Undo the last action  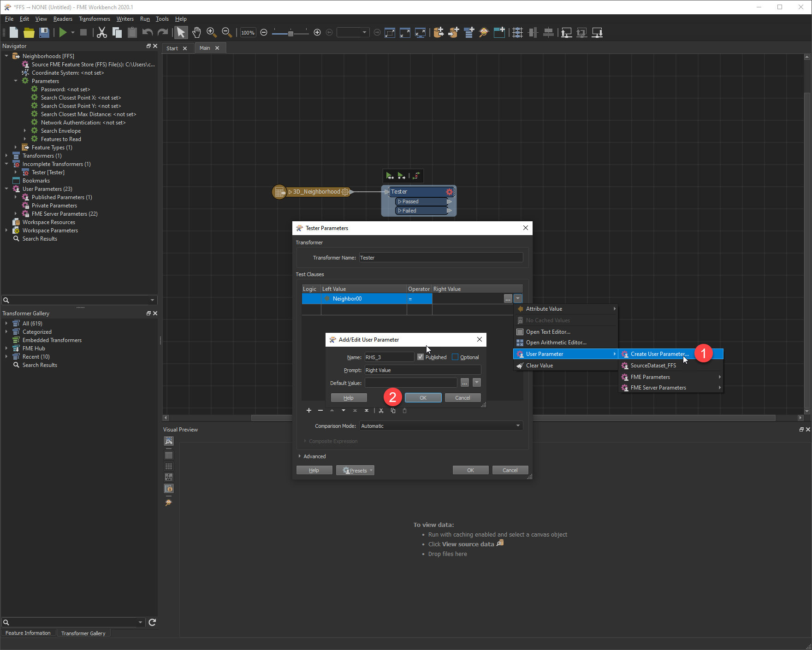click(148, 32)
